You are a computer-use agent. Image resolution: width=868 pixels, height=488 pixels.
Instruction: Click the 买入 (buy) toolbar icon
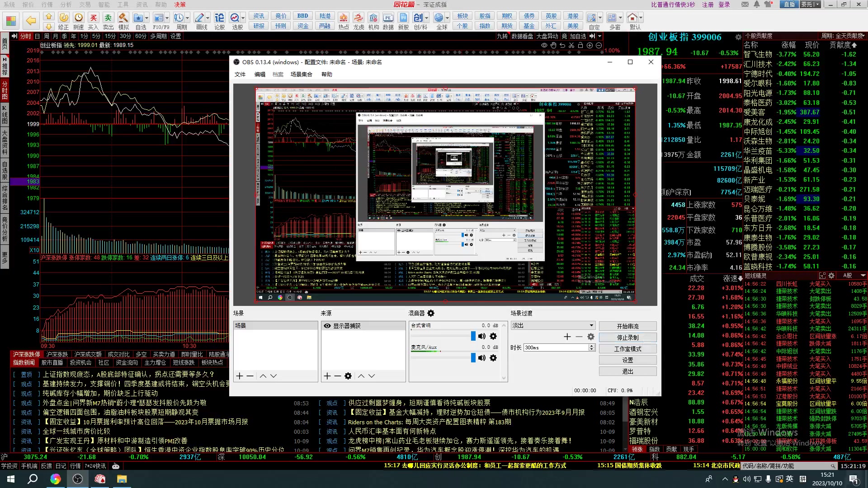click(x=93, y=18)
